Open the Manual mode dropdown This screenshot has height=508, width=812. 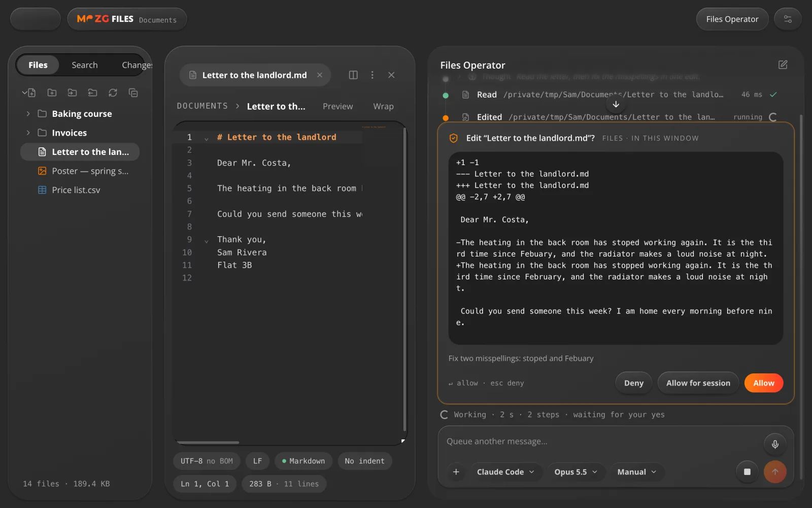pos(637,472)
